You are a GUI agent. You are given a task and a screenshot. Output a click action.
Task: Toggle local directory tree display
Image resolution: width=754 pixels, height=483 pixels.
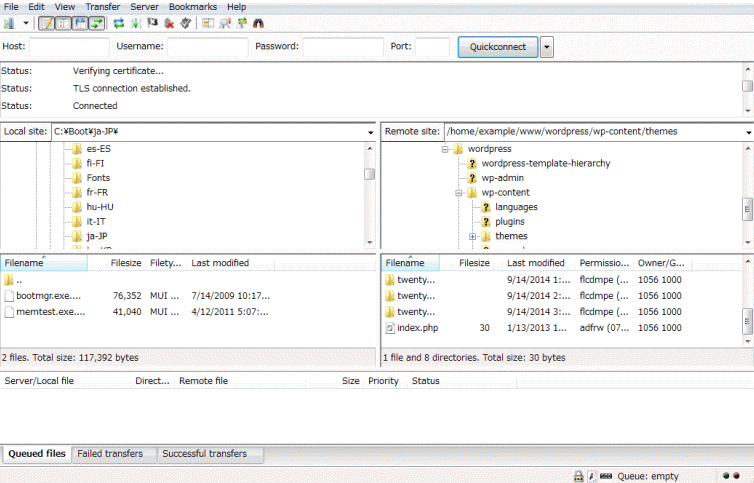tap(63, 24)
